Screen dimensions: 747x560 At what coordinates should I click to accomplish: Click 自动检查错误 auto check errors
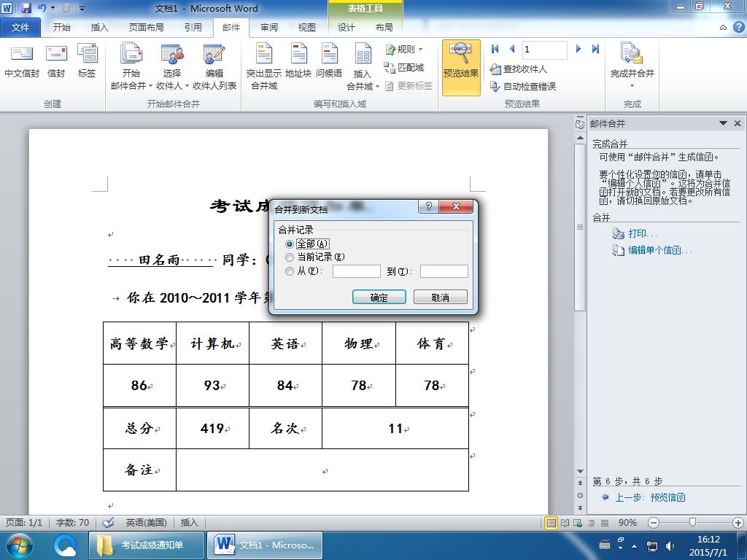[x=523, y=86]
